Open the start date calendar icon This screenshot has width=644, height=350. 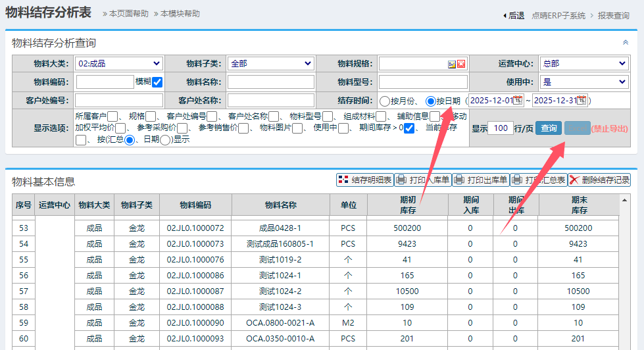pos(518,101)
